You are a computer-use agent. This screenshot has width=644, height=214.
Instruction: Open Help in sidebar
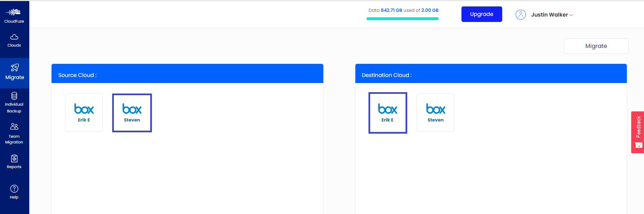coord(14,192)
